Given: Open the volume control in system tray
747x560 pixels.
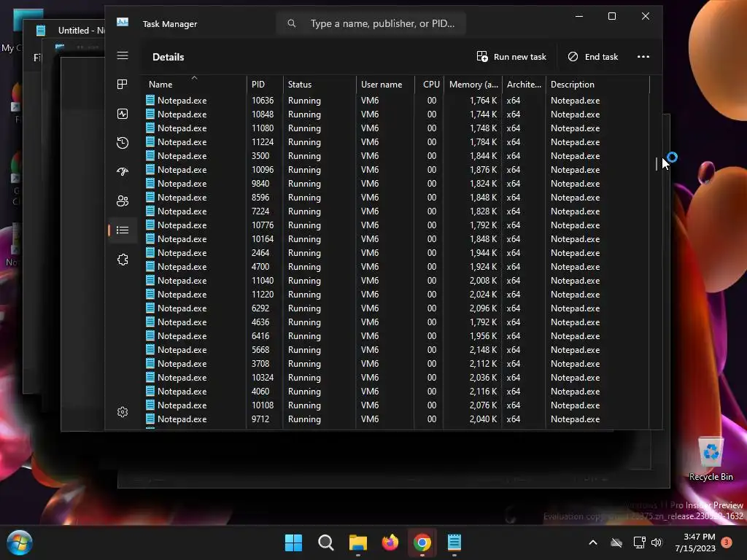Looking at the screenshot, I should tap(657, 542).
